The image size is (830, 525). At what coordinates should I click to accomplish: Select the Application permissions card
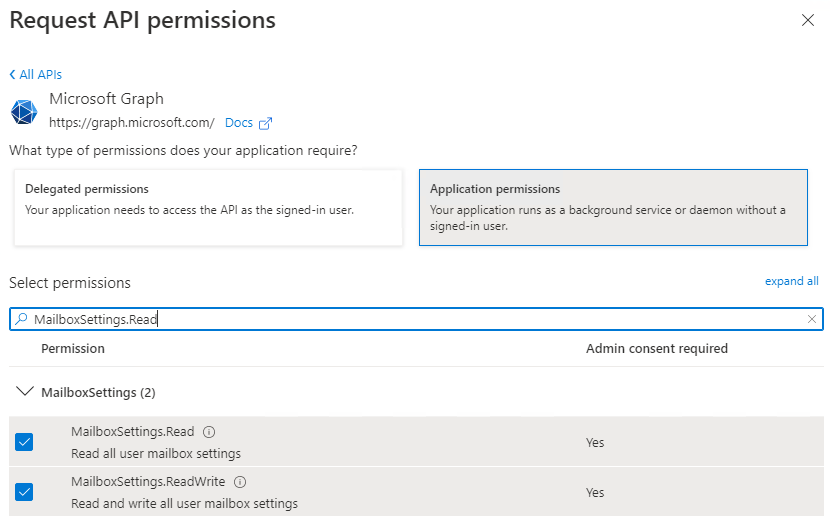(x=612, y=207)
